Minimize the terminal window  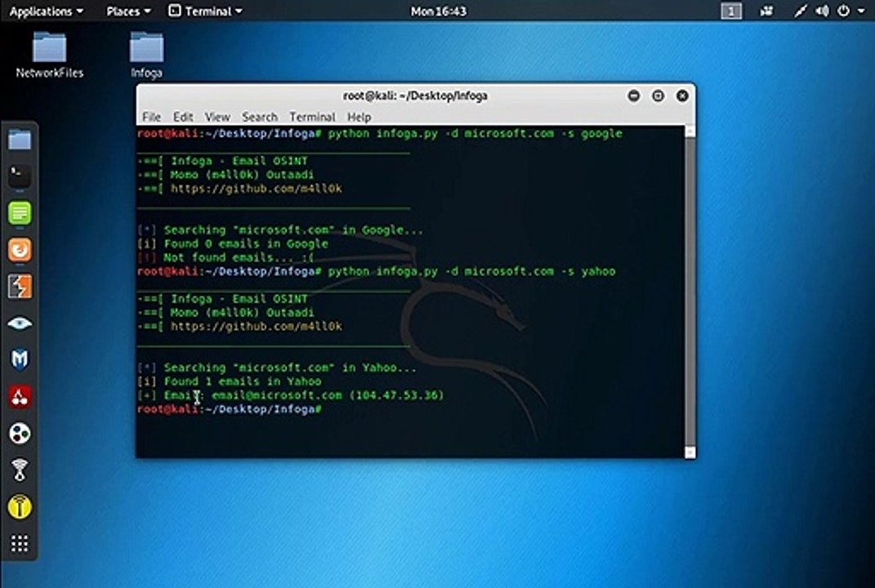pos(633,96)
